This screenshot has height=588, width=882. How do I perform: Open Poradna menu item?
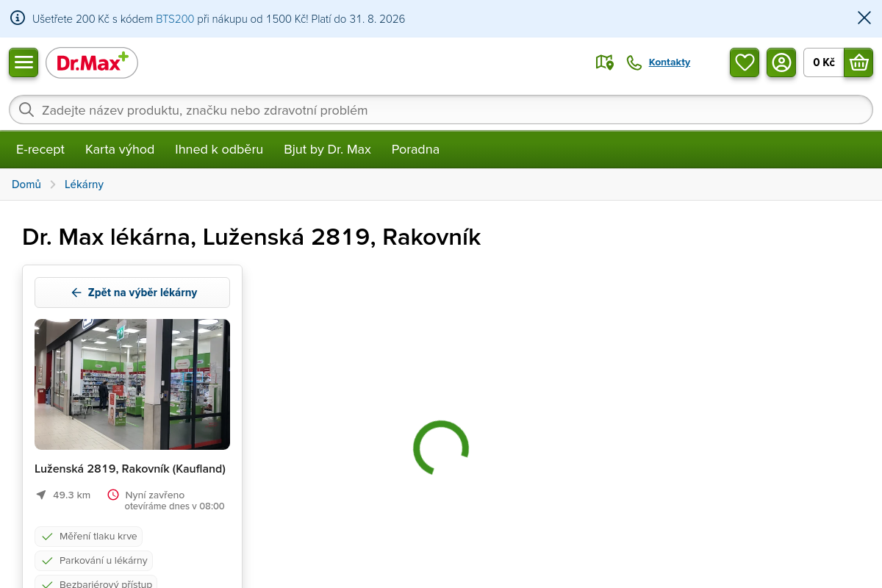coord(415,149)
